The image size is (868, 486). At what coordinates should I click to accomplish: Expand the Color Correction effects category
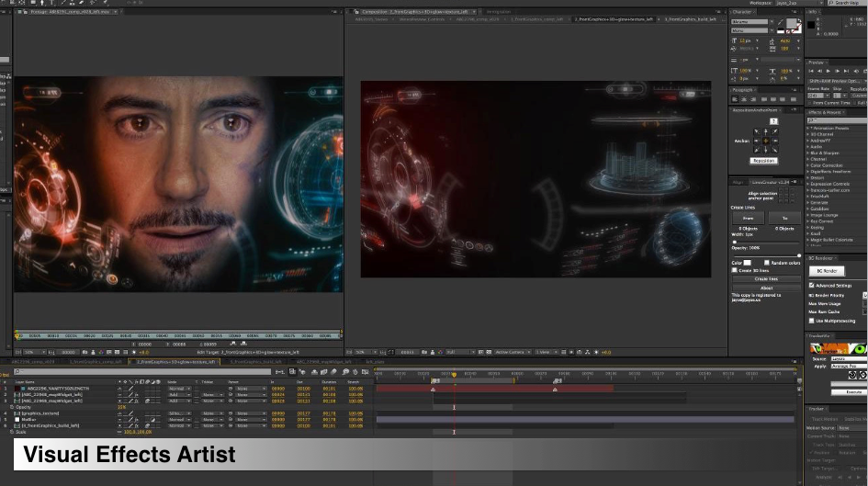click(808, 165)
